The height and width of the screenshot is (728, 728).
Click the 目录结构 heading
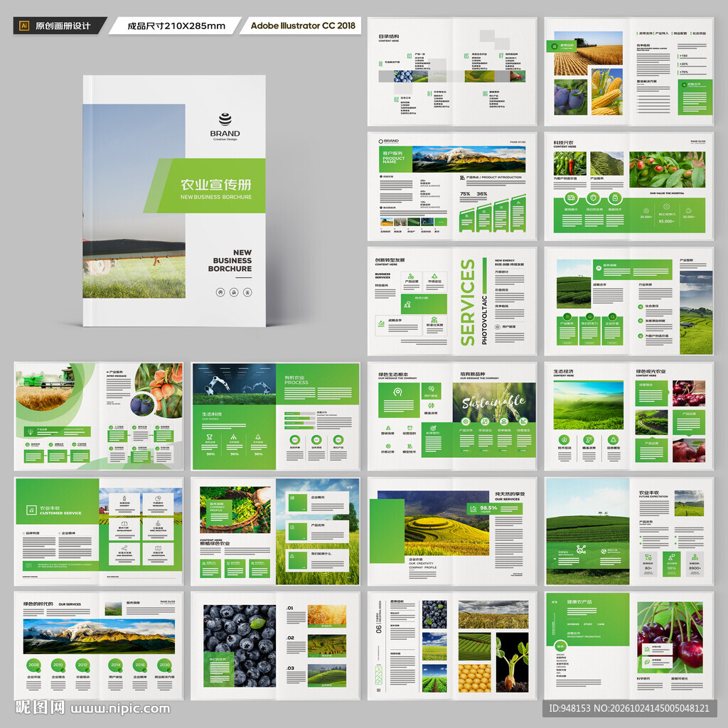tap(389, 36)
